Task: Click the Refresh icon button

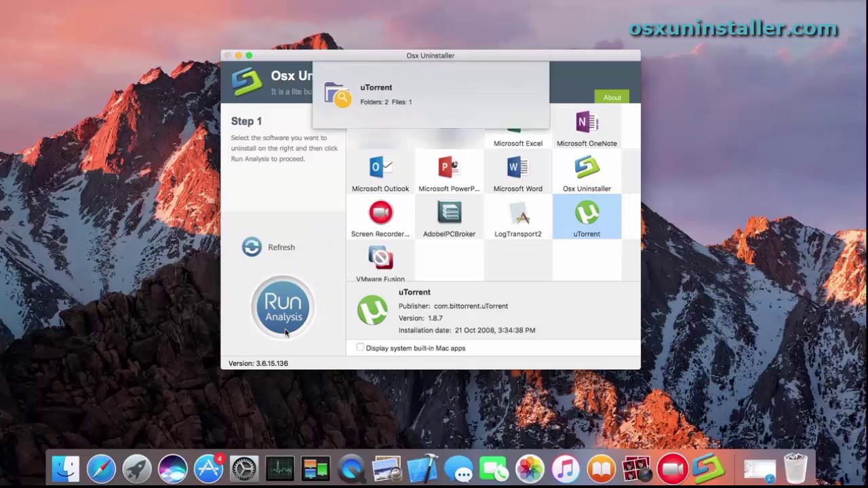Action: [252, 247]
